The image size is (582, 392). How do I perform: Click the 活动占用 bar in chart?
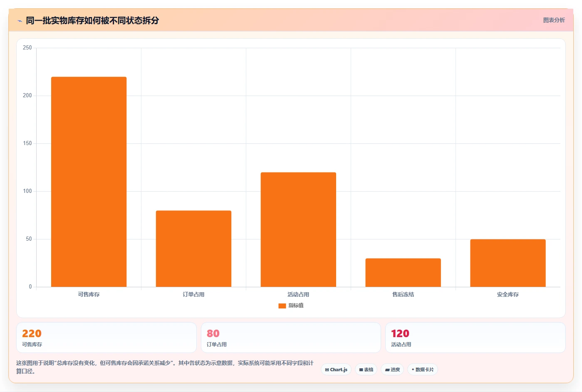(298, 229)
